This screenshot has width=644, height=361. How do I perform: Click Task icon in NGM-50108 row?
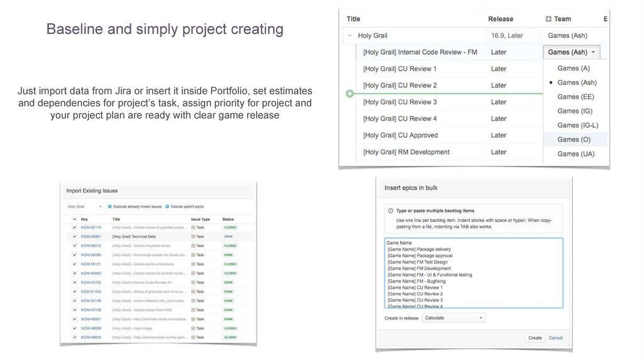pos(193,309)
